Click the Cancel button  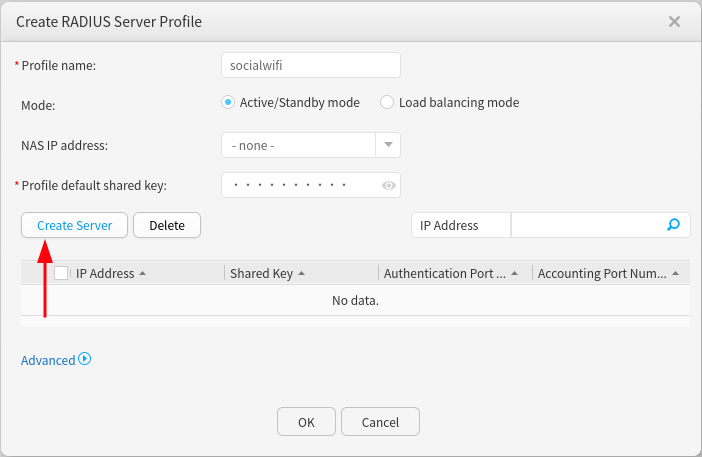click(380, 422)
